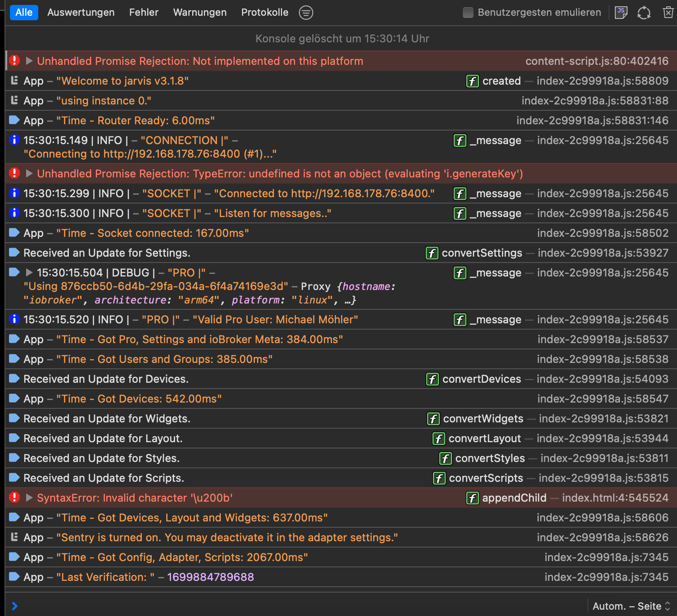This screenshot has height=616, width=677.
Task: Open index-2c99918a.js:58831:146 source link
Action: tap(592, 121)
